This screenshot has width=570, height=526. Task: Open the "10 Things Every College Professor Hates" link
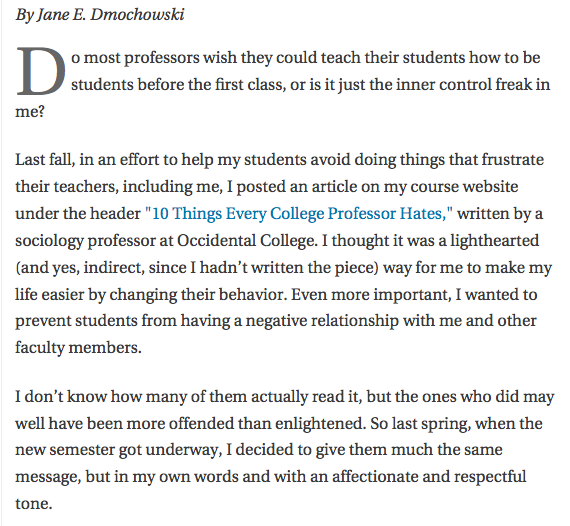(298, 214)
